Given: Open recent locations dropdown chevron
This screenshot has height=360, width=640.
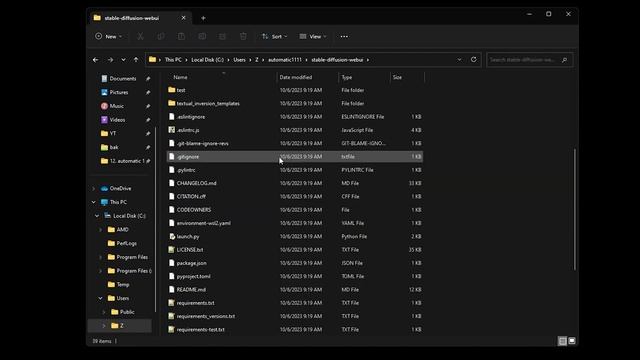Looking at the screenshot, I should 123,60.
